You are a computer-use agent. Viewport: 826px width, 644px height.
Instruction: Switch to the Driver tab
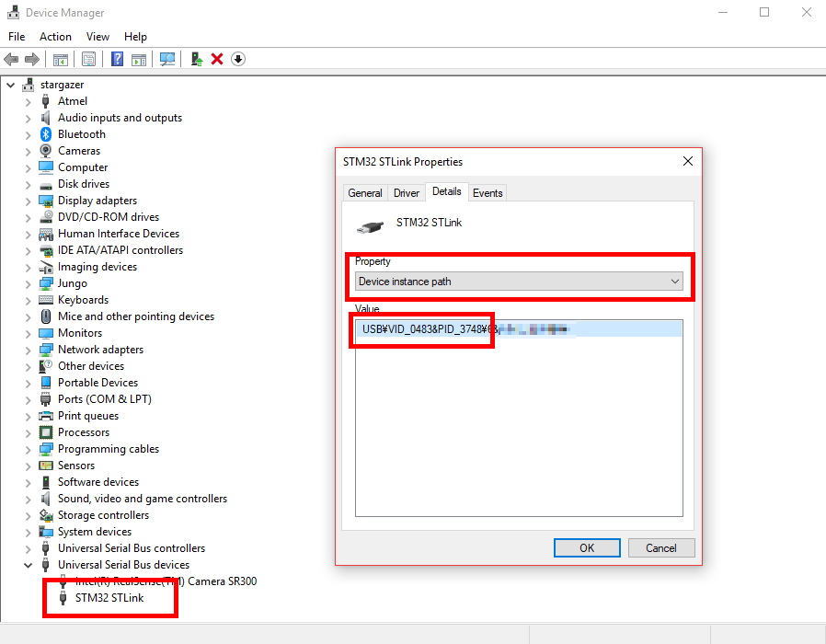pyautogui.click(x=407, y=193)
